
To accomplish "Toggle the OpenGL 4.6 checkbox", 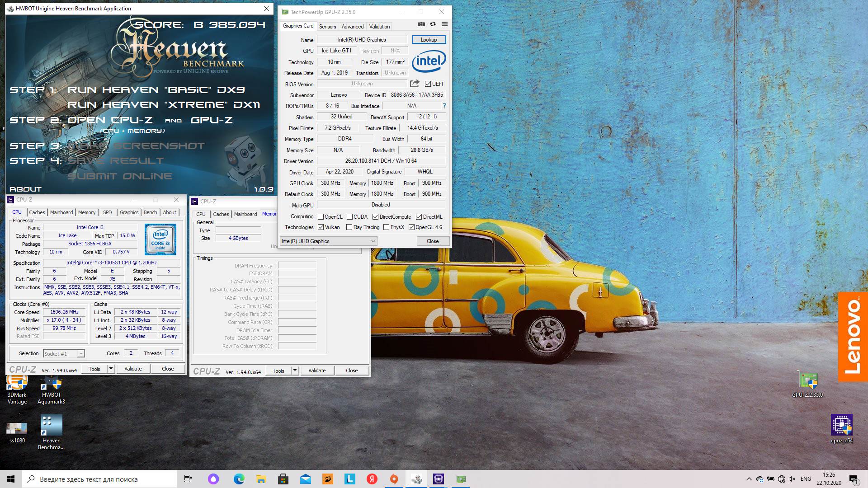I will [x=411, y=227].
